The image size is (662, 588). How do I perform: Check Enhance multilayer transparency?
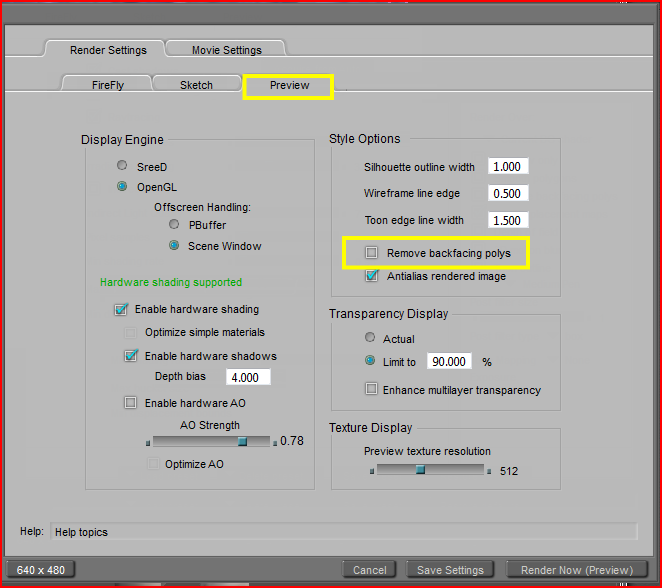[x=372, y=389]
